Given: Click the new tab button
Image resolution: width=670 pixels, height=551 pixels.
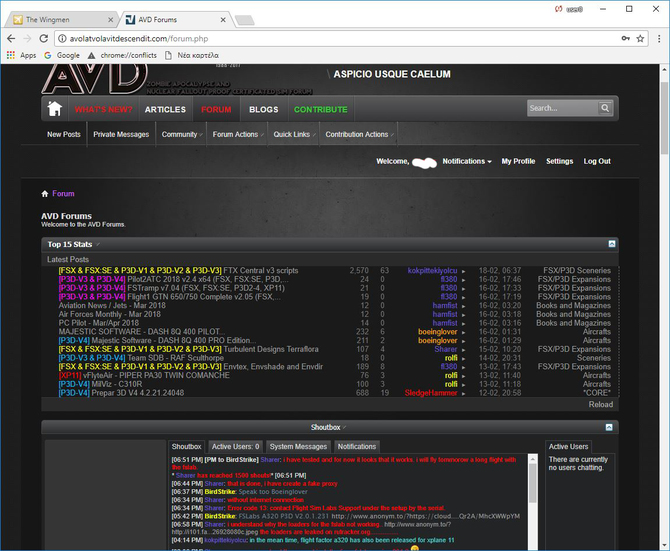Looking at the screenshot, I should pyautogui.click(x=244, y=20).
